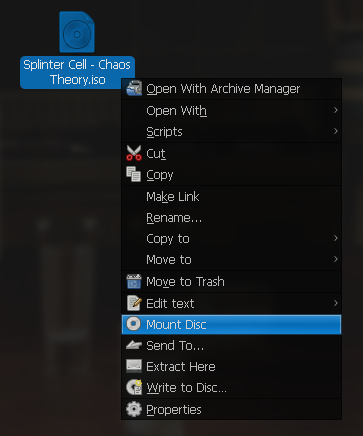The image size is (363, 436).
Task: Expand the Scripts submenu arrow
Action: [336, 131]
